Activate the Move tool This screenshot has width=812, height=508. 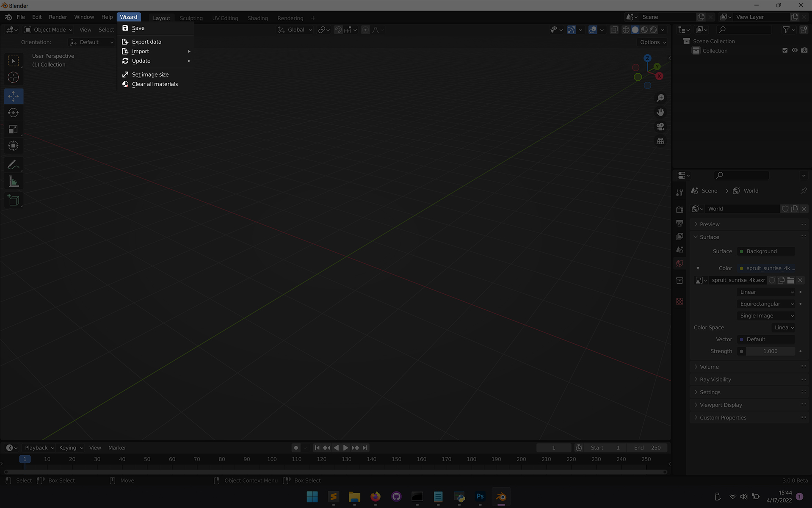click(x=14, y=96)
